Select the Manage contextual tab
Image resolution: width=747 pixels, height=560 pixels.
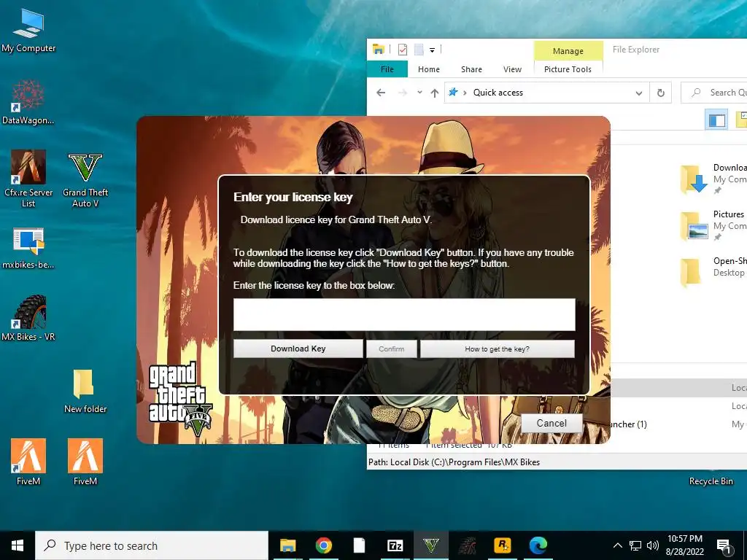point(568,50)
